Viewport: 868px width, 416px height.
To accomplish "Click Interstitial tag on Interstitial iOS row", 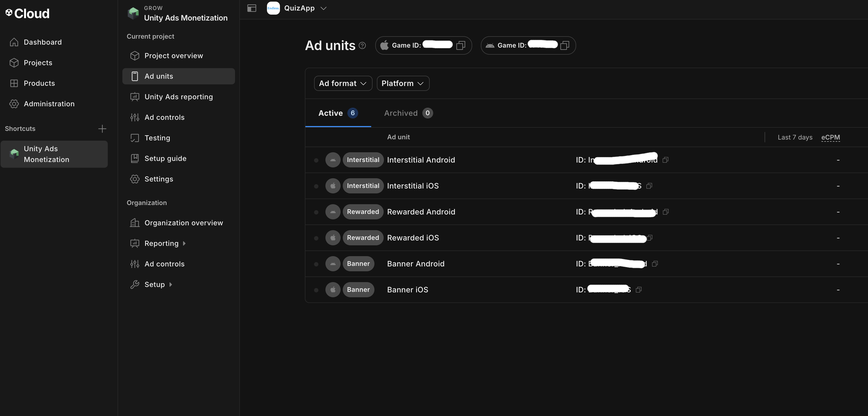I will pyautogui.click(x=363, y=186).
